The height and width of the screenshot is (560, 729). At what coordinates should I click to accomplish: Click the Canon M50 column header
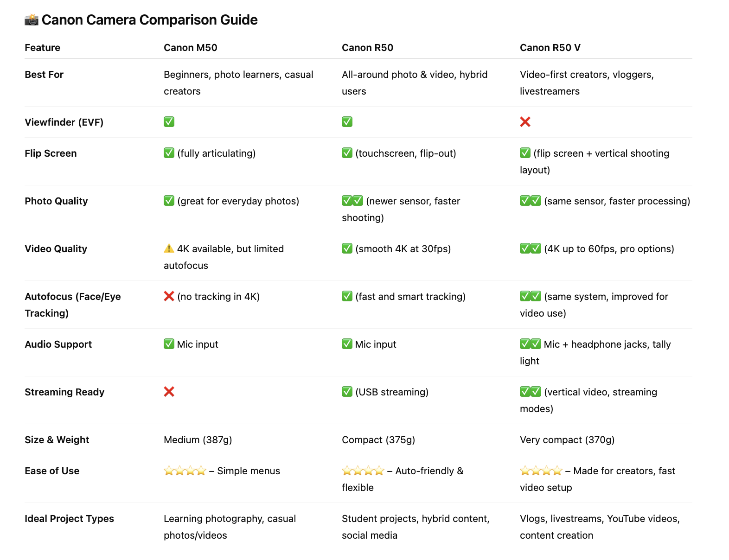coord(191,48)
